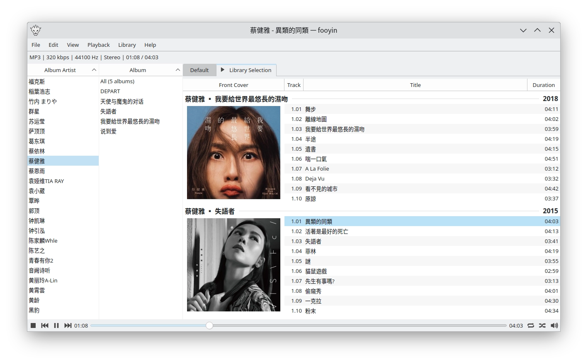Select the album 天使与魔鬼的对话

122,101
